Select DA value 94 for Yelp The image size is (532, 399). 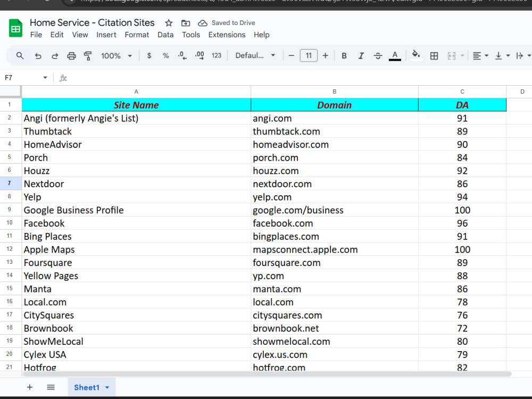[462, 197]
